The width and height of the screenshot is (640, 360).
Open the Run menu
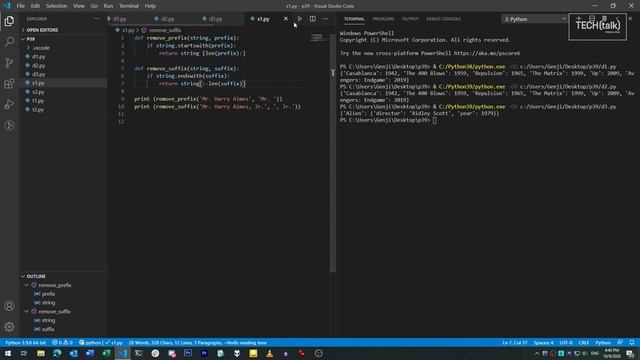coord(108,6)
